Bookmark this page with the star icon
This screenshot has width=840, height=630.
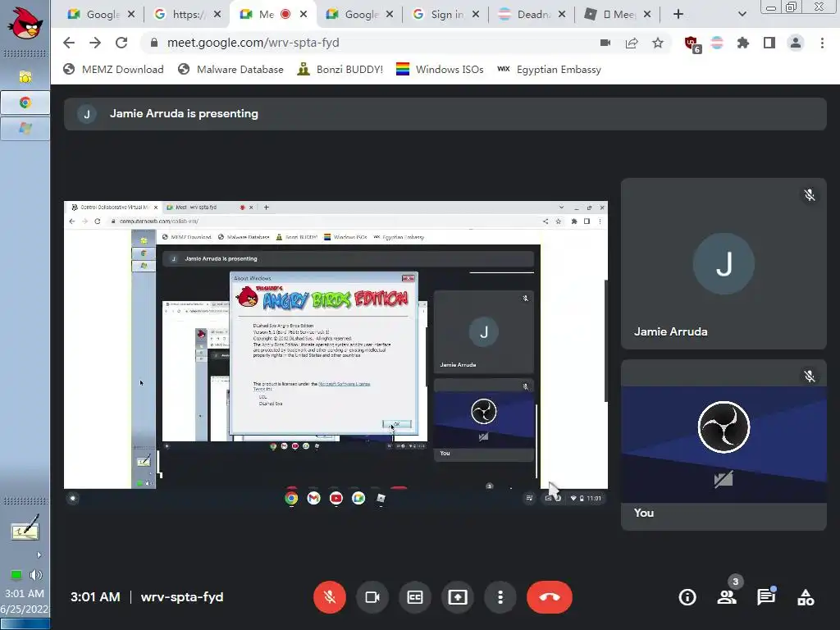[658, 43]
